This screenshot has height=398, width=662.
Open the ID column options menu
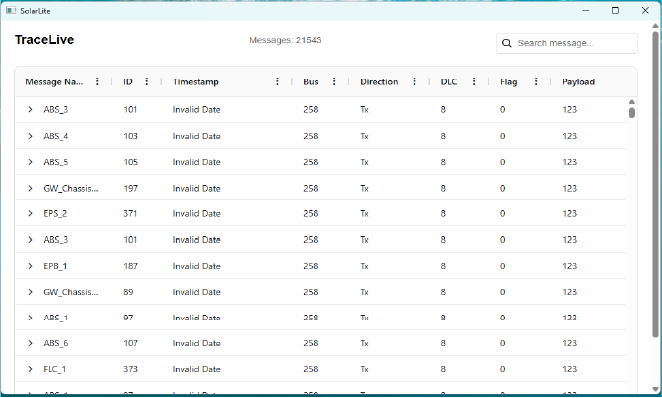click(x=147, y=81)
